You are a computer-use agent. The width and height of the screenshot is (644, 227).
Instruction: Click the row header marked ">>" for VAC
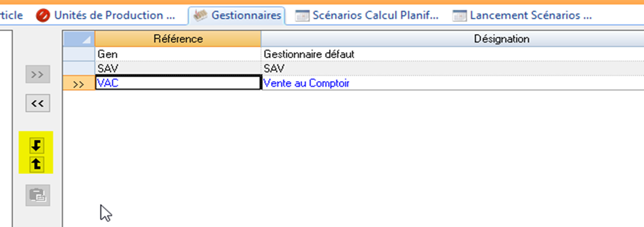click(79, 84)
